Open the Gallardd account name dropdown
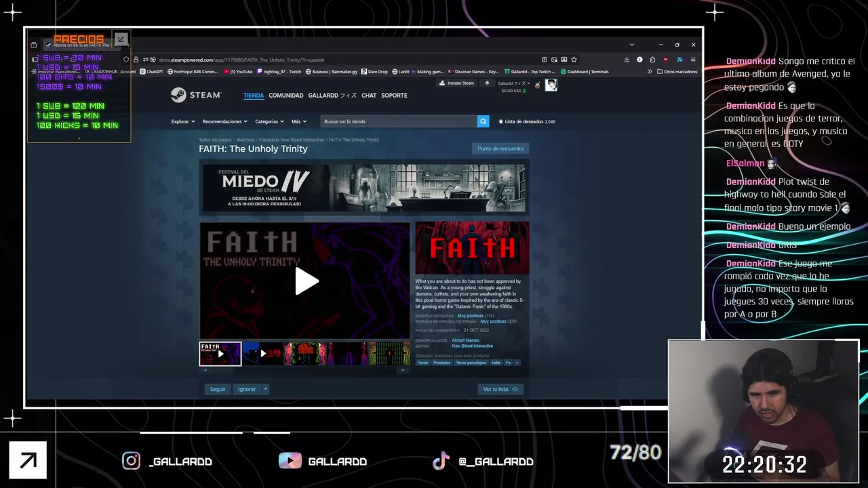This screenshot has height=488, width=868. click(x=513, y=83)
